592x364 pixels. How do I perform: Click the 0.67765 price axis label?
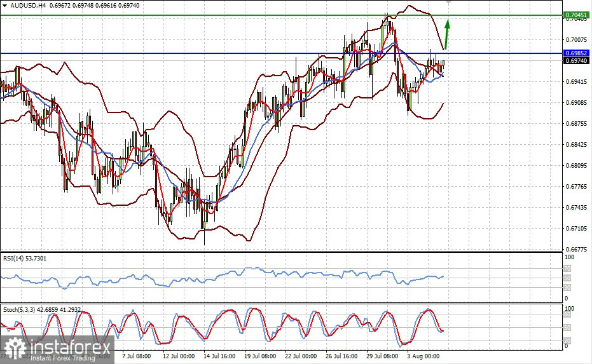(576, 186)
